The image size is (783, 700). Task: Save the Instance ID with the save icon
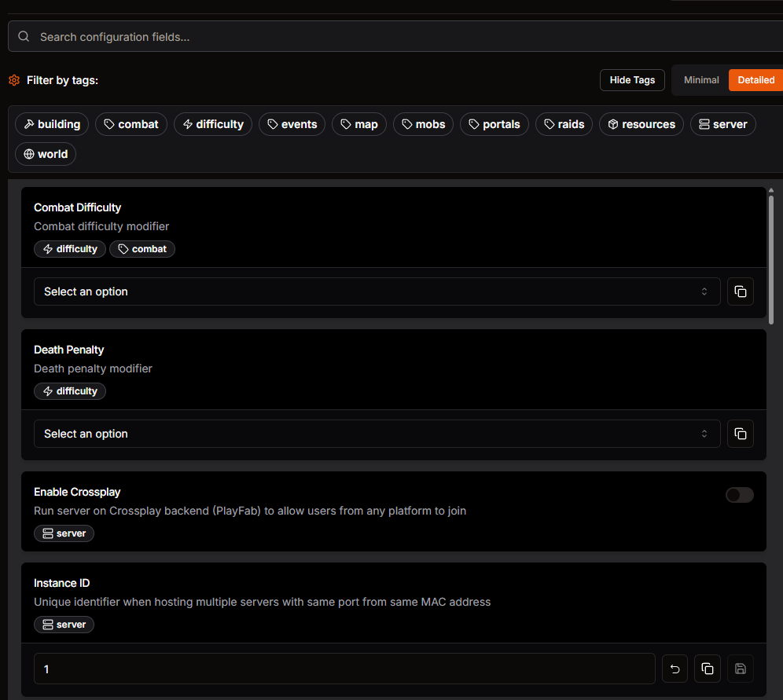740,669
